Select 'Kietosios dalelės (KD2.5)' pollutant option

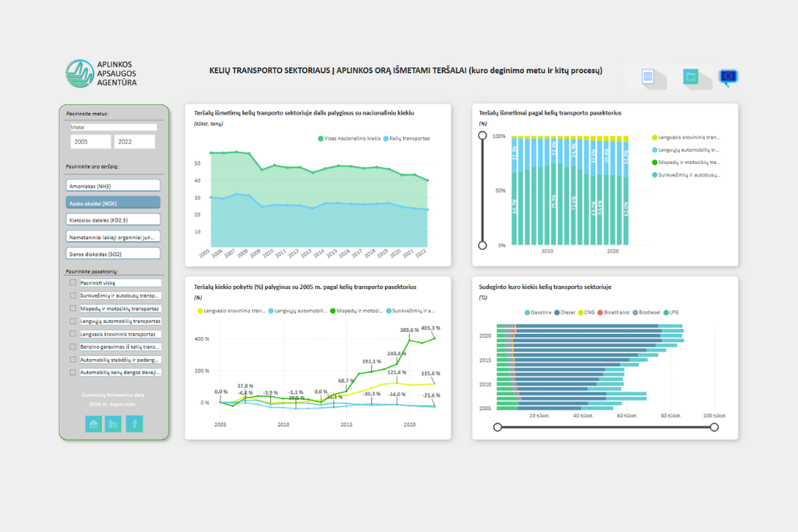pos(113,220)
